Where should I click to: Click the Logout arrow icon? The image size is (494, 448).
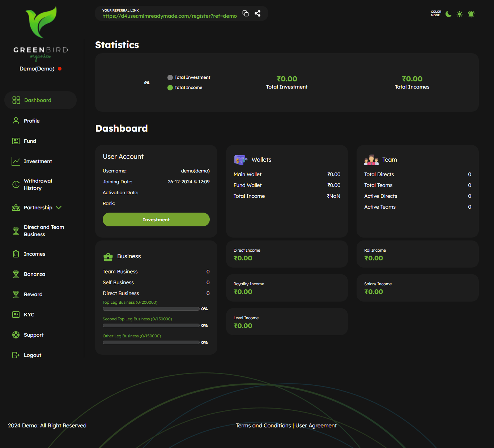coord(16,355)
